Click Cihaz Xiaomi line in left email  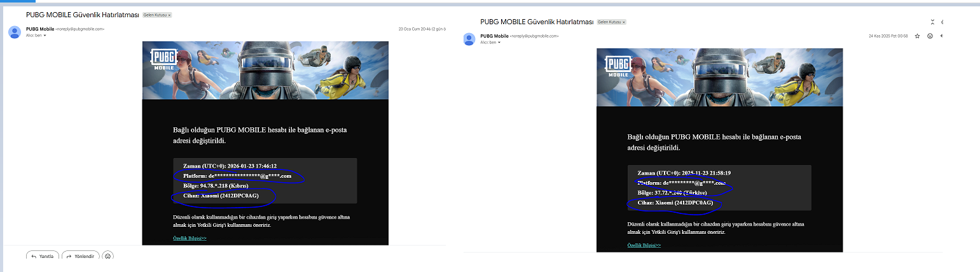(219, 196)
